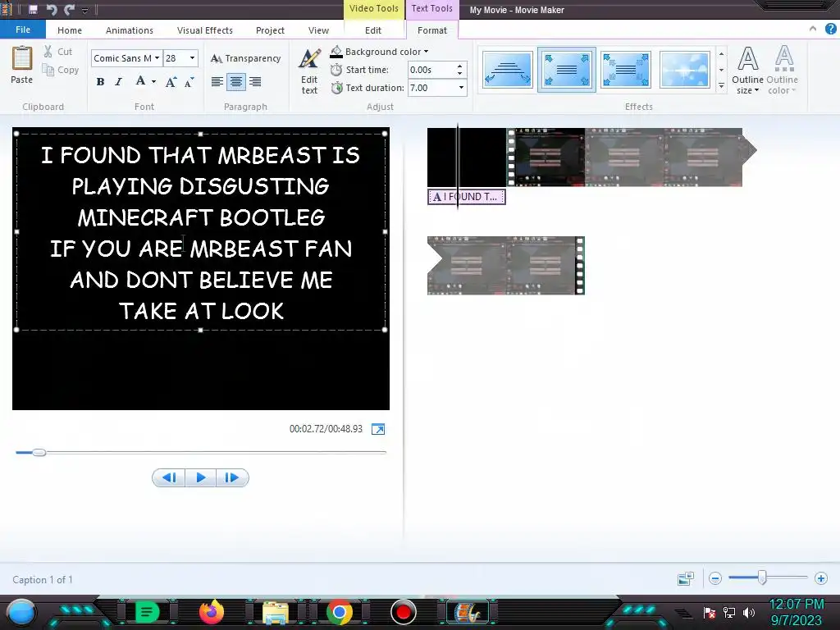Align caption text right

pos(255,81)
